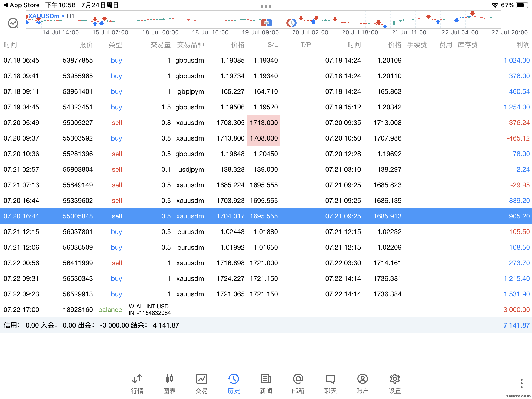The height and width of the screenshot is (399, 532).
Task: Tap the selected blue row 55005848
Action: 266,216
